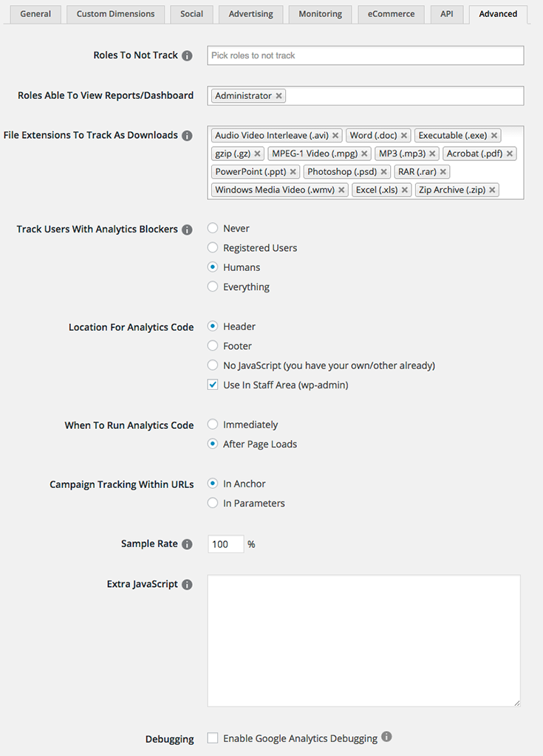The width and height of the screenshot is (543, 756).
Task: Select Immediately for running analytics code
Action: [213, 425]
